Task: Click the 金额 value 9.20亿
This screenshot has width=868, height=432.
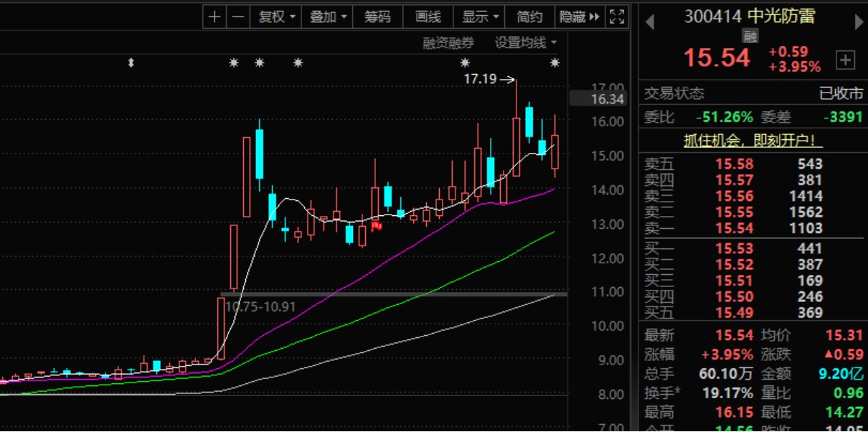Action: (843, 374)
